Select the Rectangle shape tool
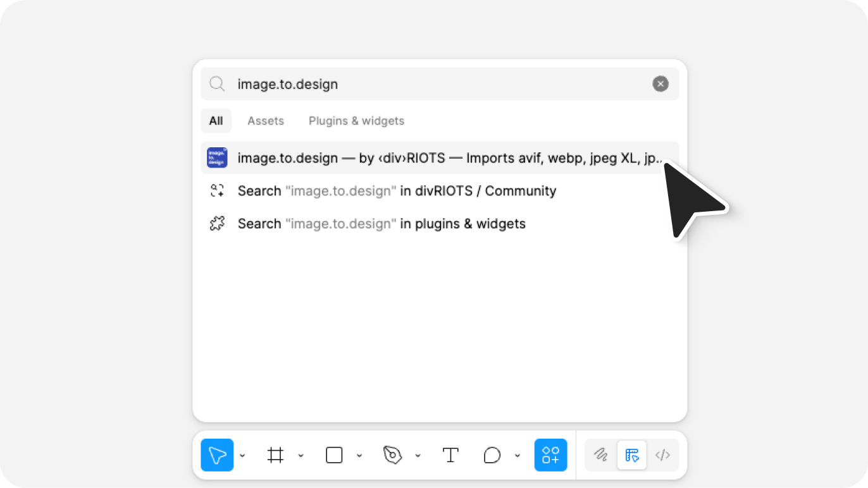Screen dimensions: 868x488 click(334, 455)
